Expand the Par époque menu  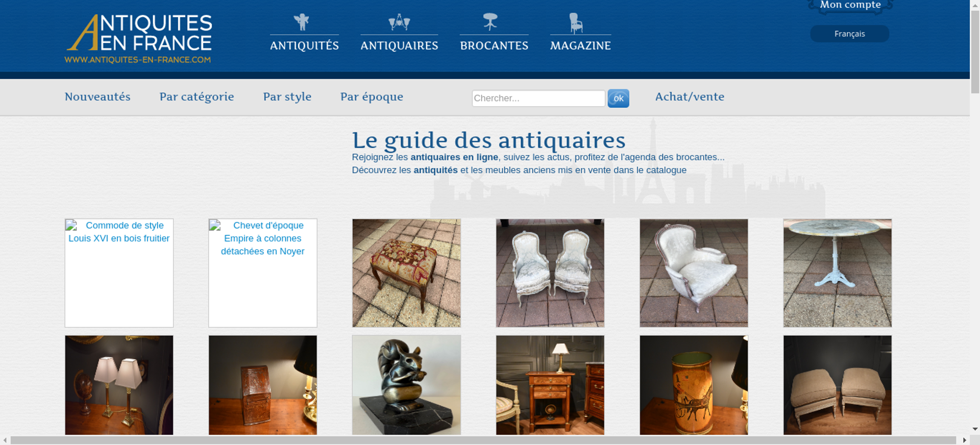coord(371,97)
